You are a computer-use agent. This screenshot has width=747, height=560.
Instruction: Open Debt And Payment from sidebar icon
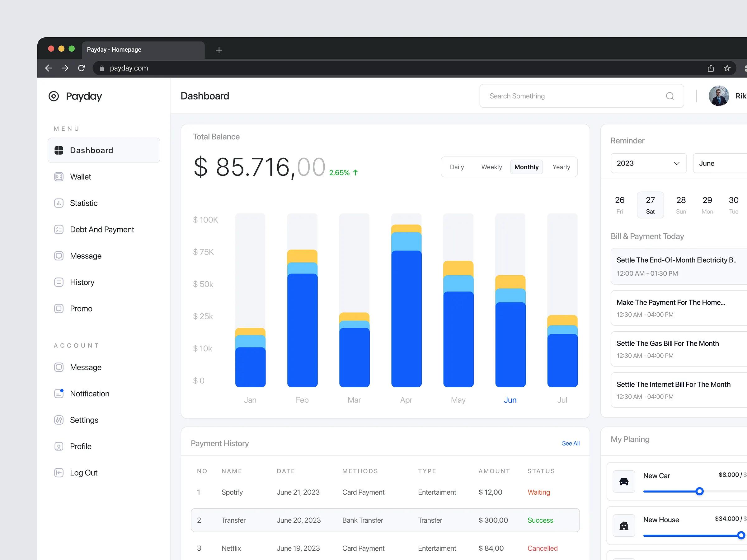click(59, 230)
